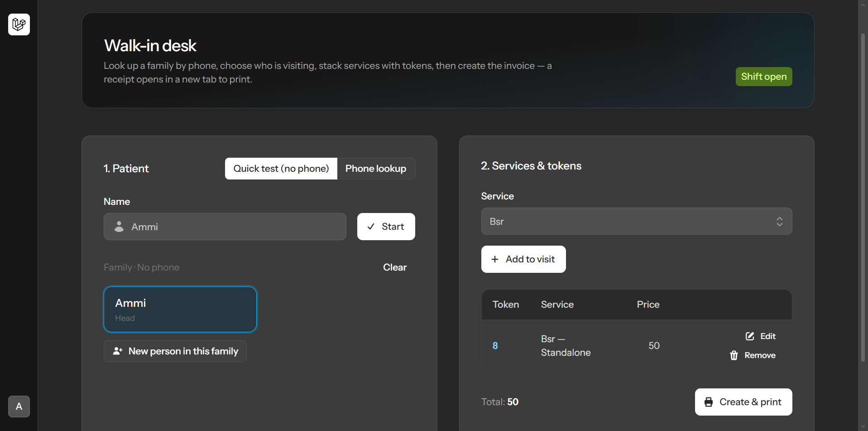Click the Token column header

pyautogui.click(x=506, y=305)
